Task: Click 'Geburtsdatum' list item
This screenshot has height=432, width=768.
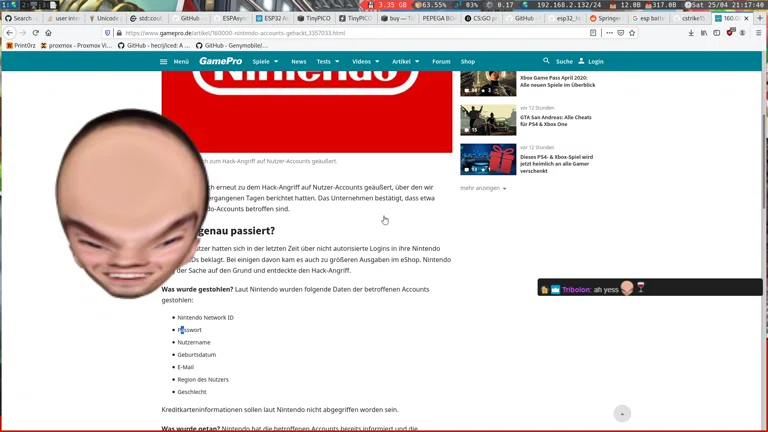Action: click(x=196, y=355)
